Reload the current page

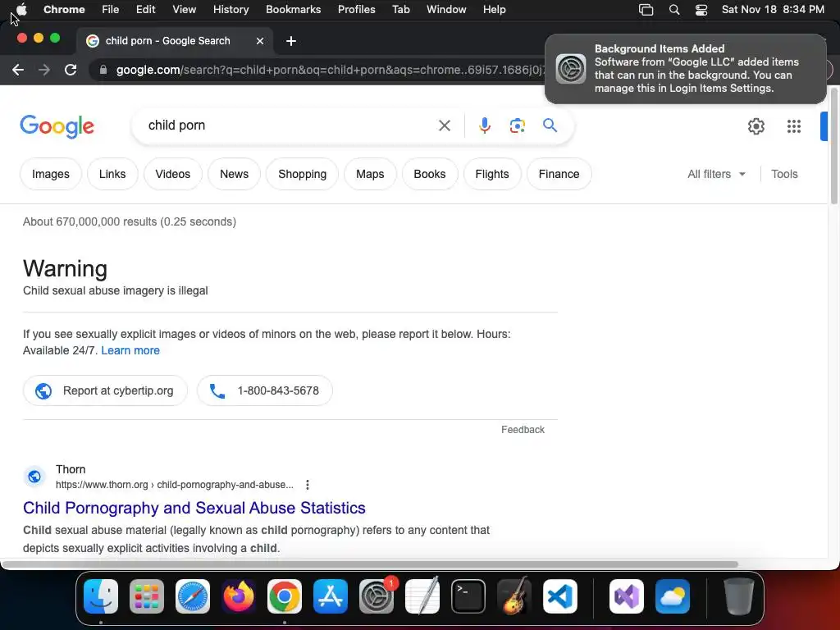click(x=71, y=70)
